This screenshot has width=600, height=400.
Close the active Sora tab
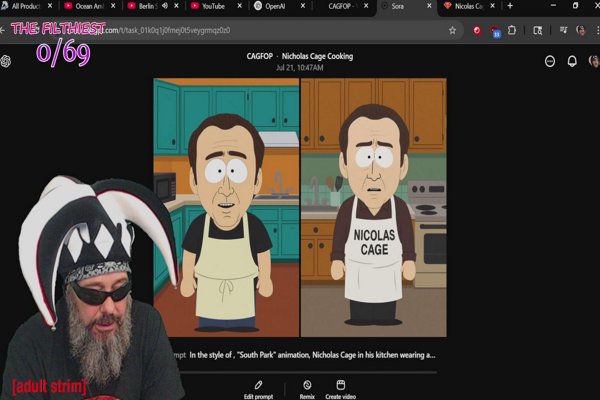[x=429, y=6]
